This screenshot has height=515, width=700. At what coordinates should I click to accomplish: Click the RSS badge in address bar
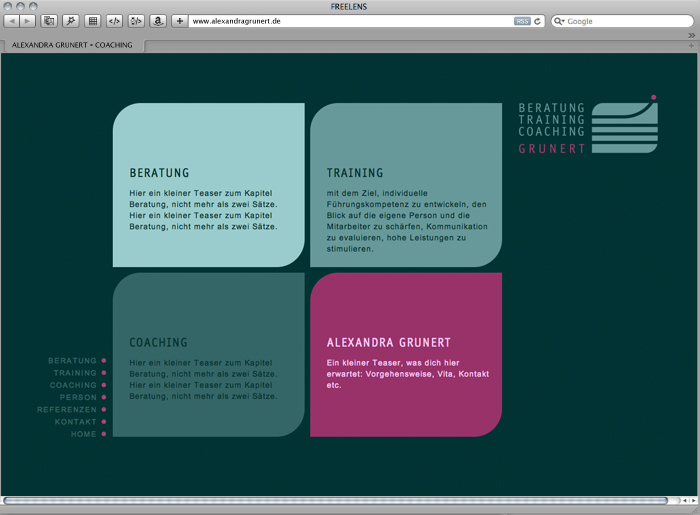(522, 21)
